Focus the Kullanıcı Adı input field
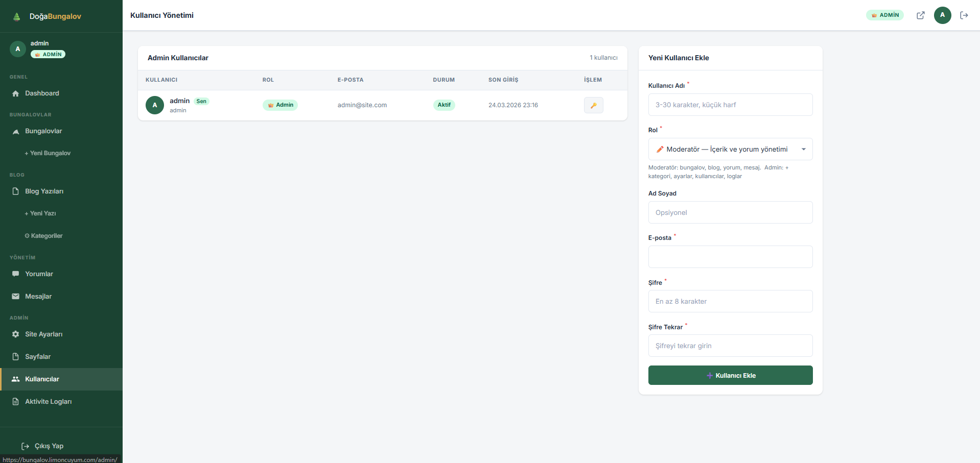The height and width of the screenshot is (463, 980). [730, 105]
